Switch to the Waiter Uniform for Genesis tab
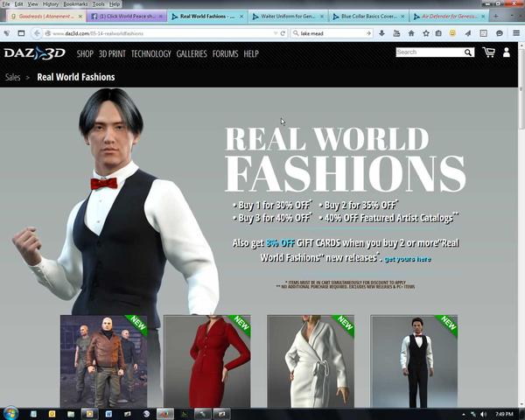 (287, 17)
